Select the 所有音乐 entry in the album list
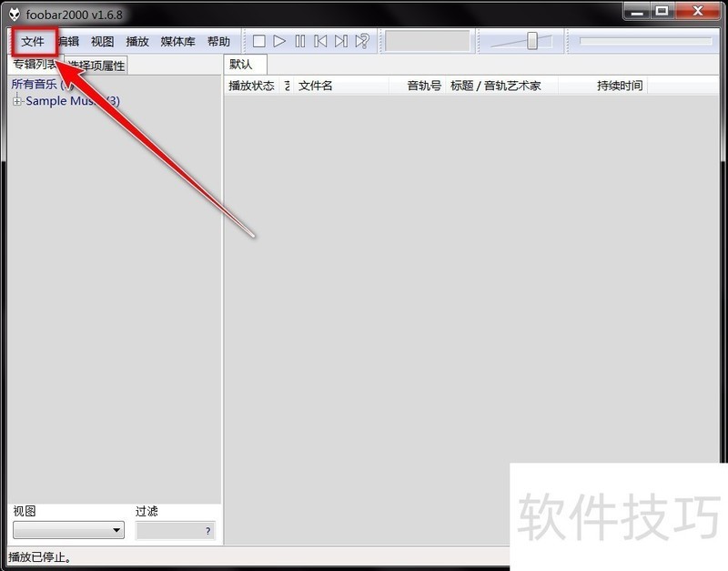 [33, 83]
